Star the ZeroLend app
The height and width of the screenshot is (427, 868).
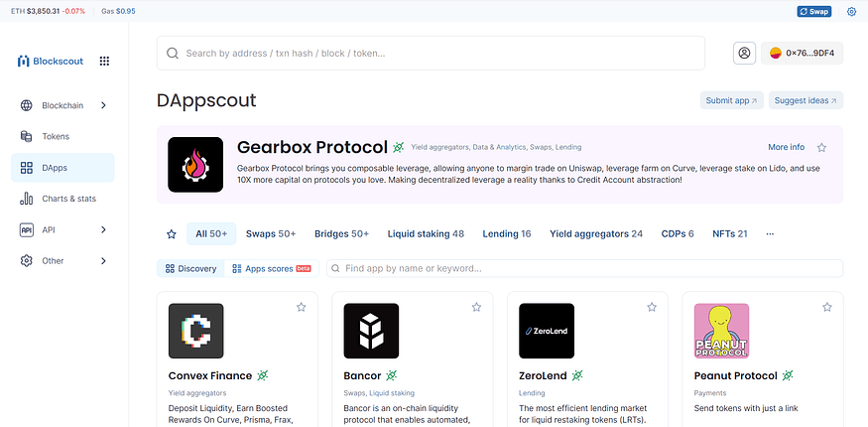(652, 307)
